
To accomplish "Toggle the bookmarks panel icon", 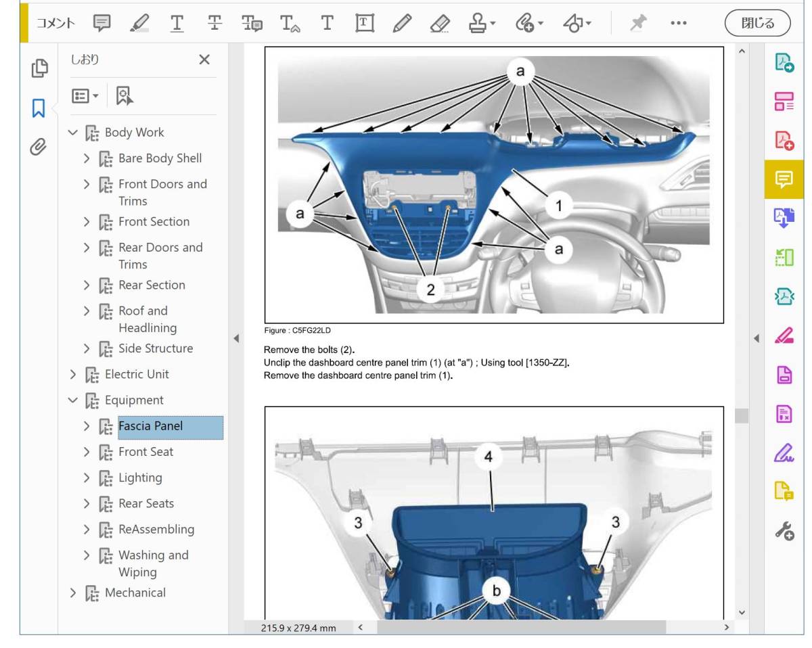I will click(40, 107).
